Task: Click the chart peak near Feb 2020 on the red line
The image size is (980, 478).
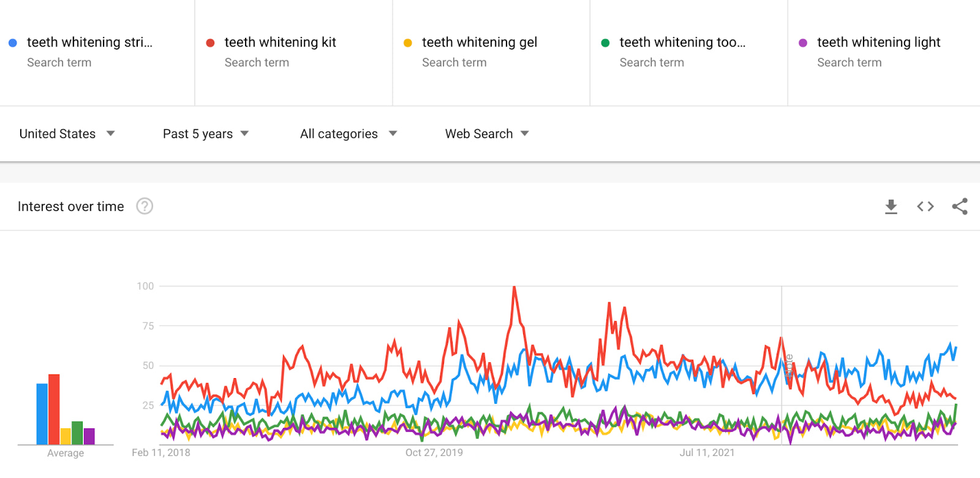Action: click(x=514, y=286)
